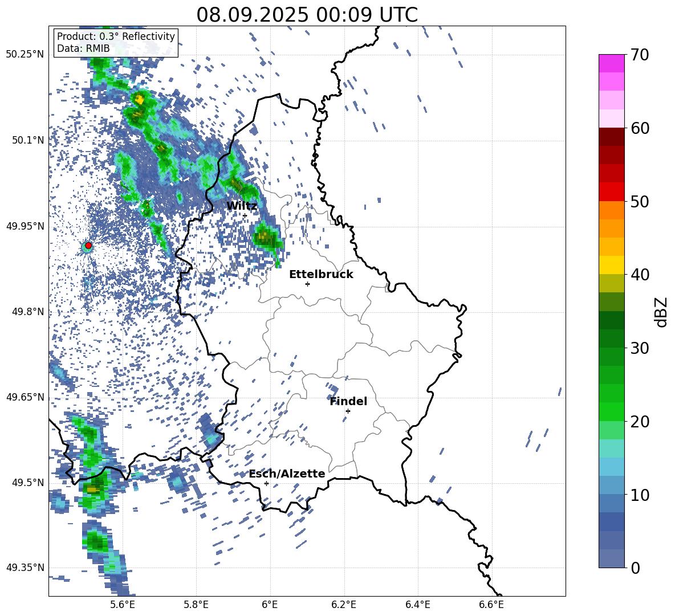
Task: Click the Wiltz city label
Action: coord(242,206)
